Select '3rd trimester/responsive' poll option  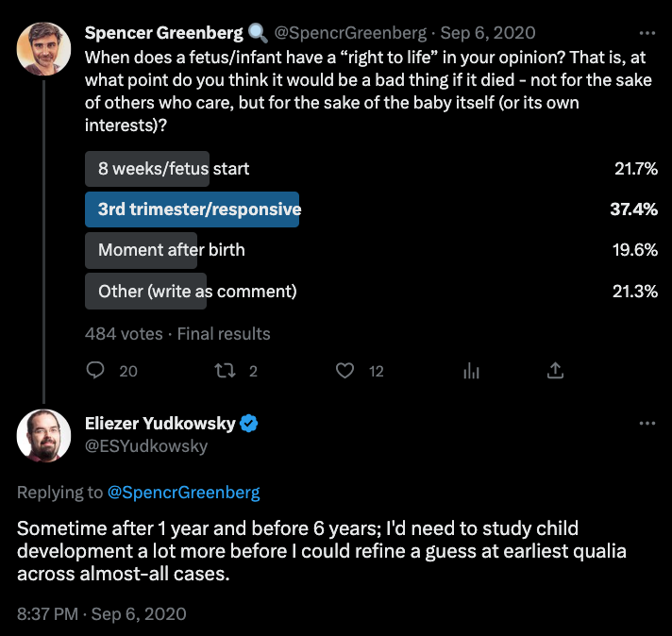[x=199, y=209]
